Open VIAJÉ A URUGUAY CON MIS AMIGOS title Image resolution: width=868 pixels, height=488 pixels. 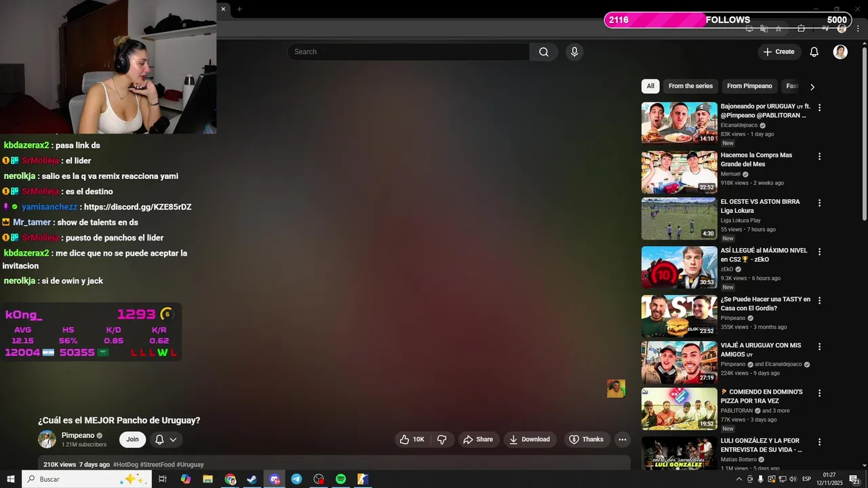point(761,350)
